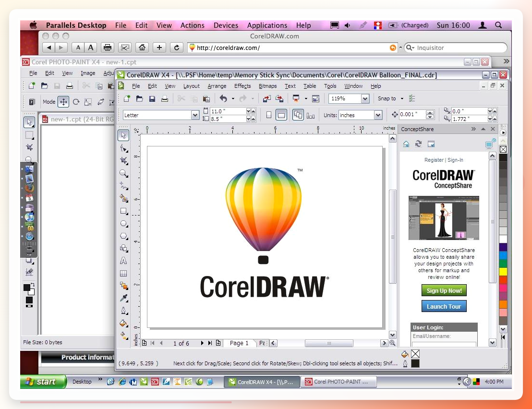Click the Email/Username login field
Screen dimensions: 532x409
[444, 344]
